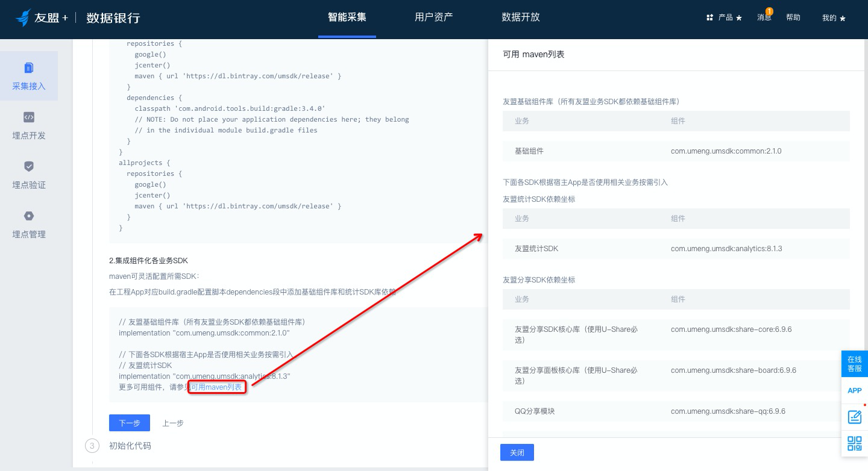Click the 数据银行 title
The image size is (868, 471).
tap(113, 18)
